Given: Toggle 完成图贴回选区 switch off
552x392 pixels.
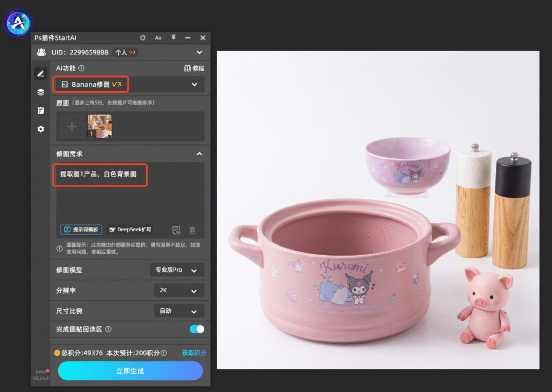Looking at the screenshot, I should click(197, 329).
